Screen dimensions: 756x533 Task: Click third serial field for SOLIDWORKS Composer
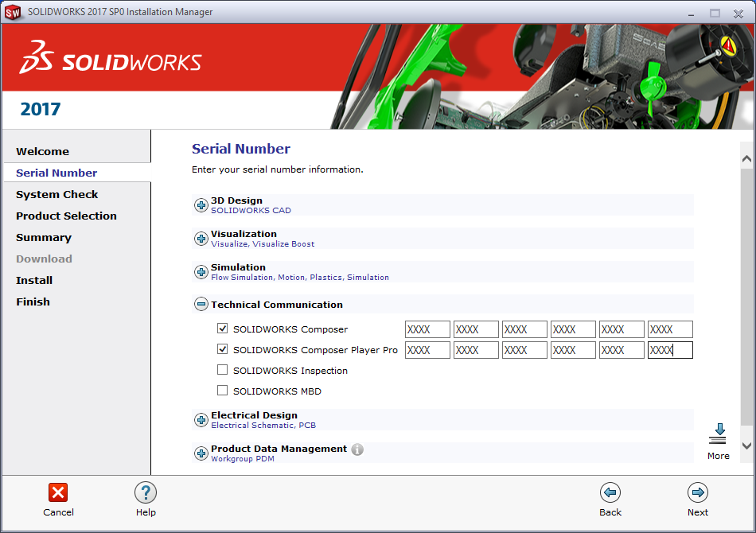point(524,329)
